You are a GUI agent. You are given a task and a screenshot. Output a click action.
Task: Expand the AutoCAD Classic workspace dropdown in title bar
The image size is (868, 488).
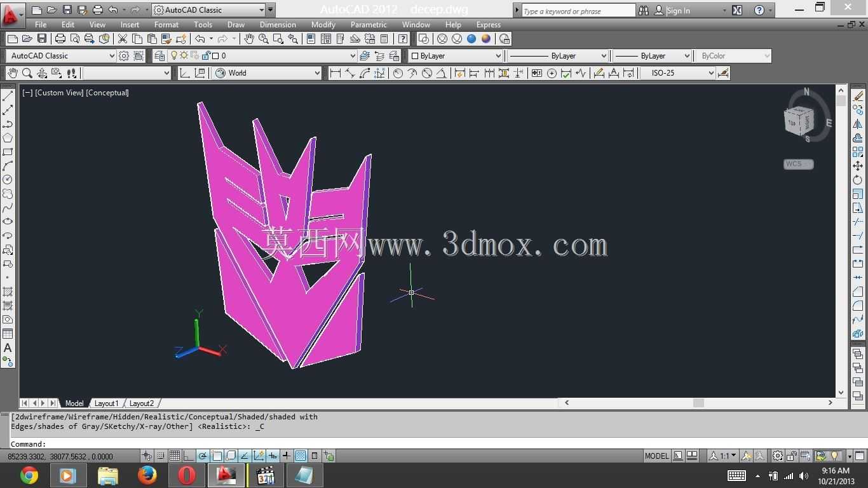[x=262, y=10]
